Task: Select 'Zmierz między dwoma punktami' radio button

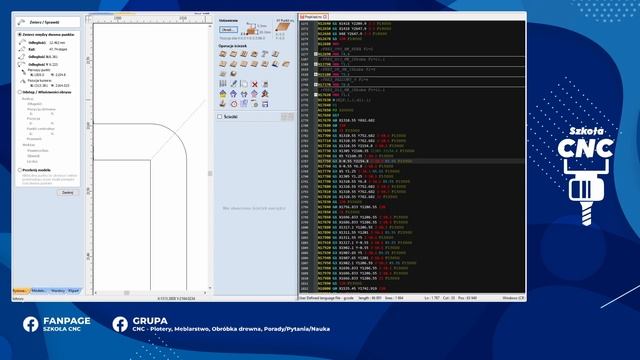Action: pyautogui.click(x=20, y=35)
